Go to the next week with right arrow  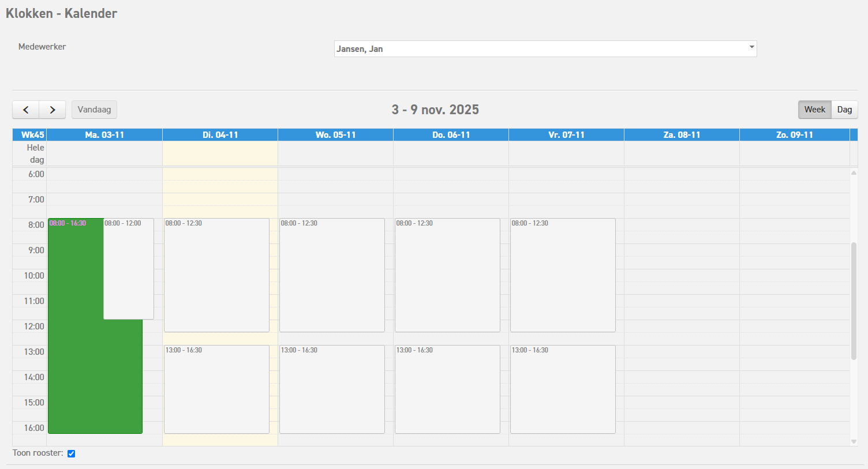(x=53, y=110)
